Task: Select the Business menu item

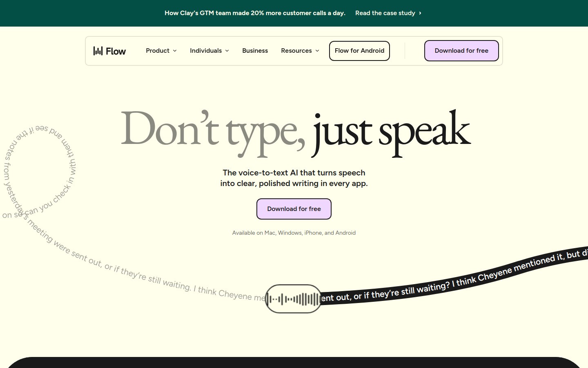Action: (255, 51)
